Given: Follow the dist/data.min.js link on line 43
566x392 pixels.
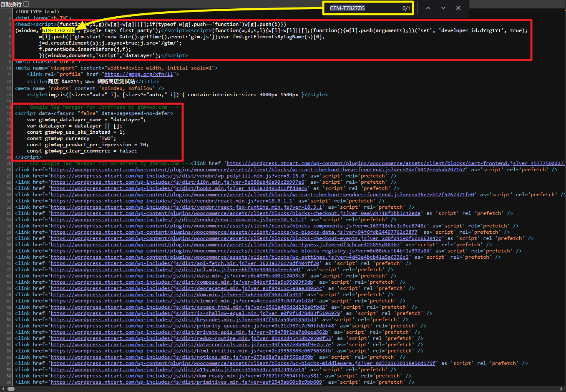Looking at the screenshot, I should pos(177,276).
